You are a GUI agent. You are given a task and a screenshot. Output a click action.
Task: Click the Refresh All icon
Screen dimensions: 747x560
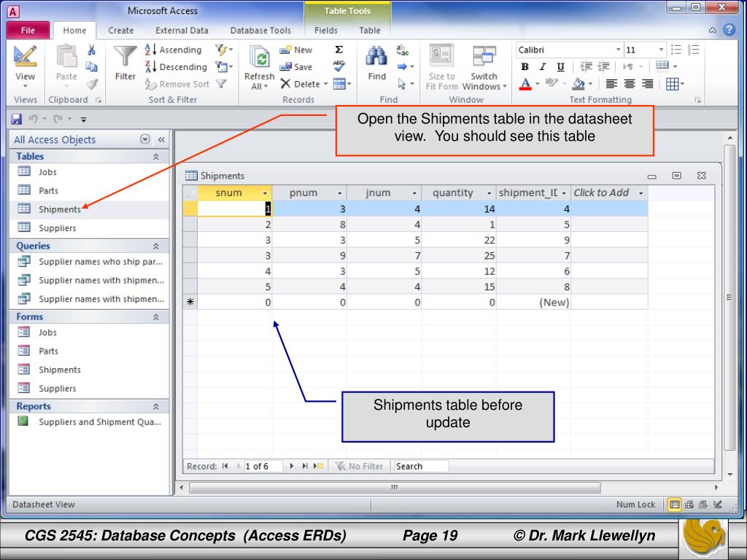(x=260, y=58)
